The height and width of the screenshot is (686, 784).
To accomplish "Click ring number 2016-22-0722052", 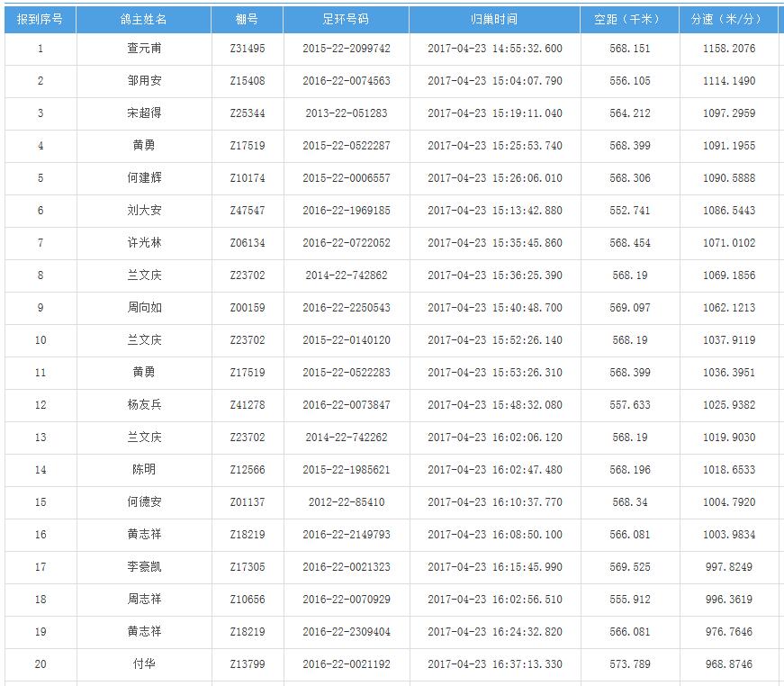I will tap(346, 243).
